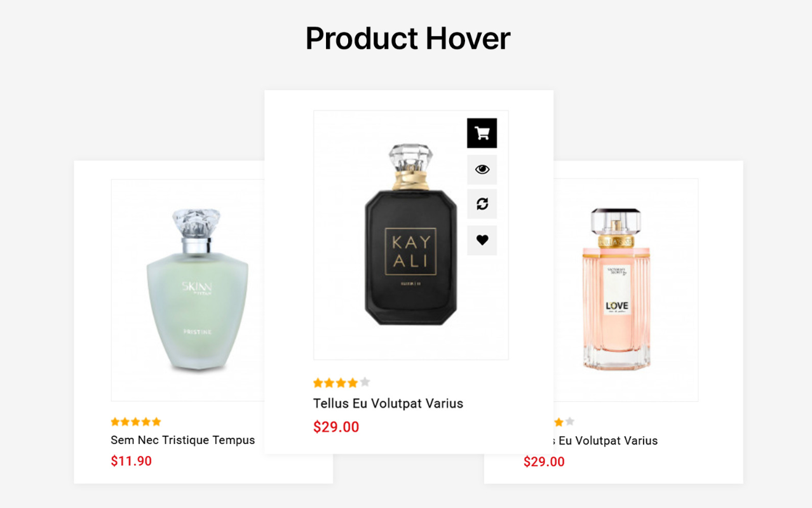Open center product title Tellus Eu Volutpat Varius
This screenshot has width=812, height=508.
pos(388,403)
